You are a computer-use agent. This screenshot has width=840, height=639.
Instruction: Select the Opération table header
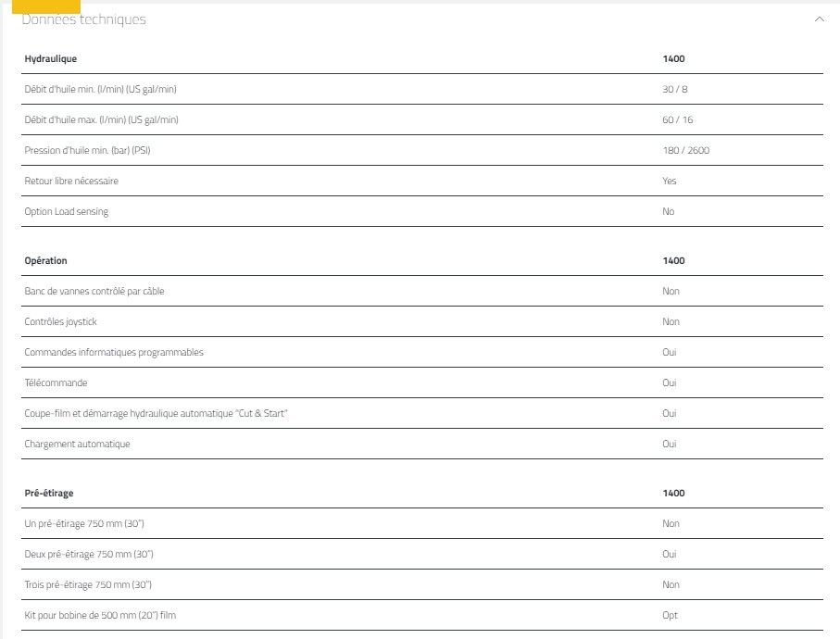pos(46,261)
